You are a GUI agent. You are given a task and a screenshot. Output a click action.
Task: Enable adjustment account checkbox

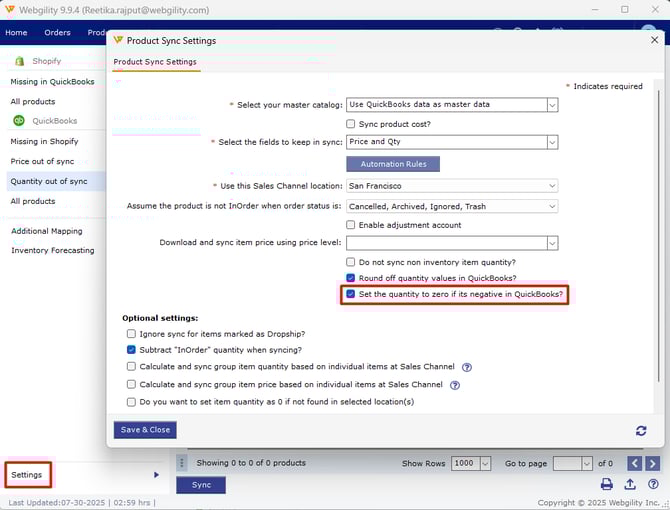350,225
